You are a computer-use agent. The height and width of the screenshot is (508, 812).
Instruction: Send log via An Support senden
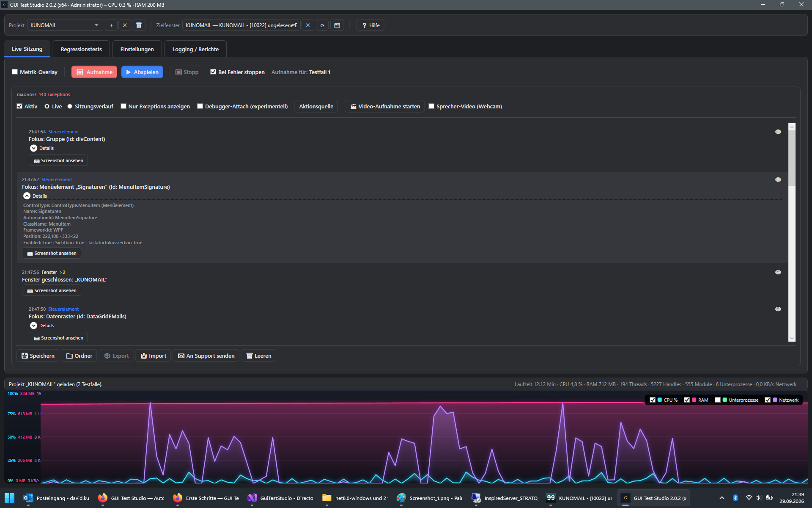(x=206, y=356)
